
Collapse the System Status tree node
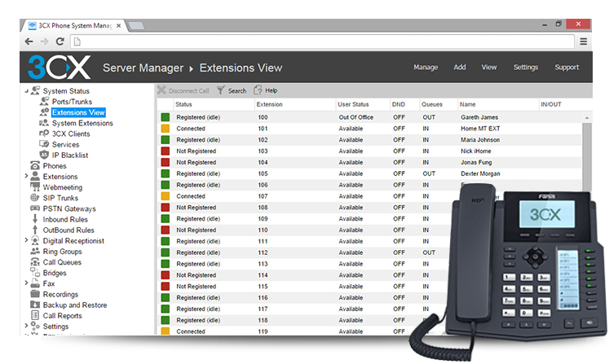(26, 91)
